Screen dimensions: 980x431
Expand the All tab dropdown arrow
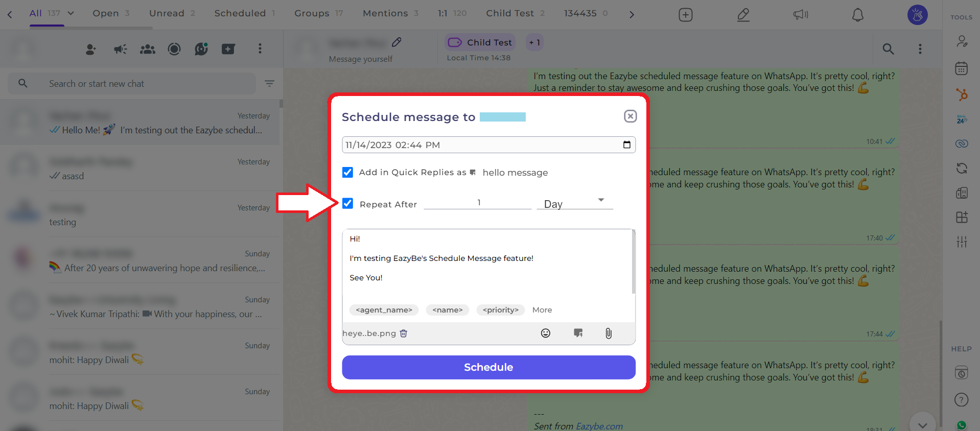click(71, 13)
